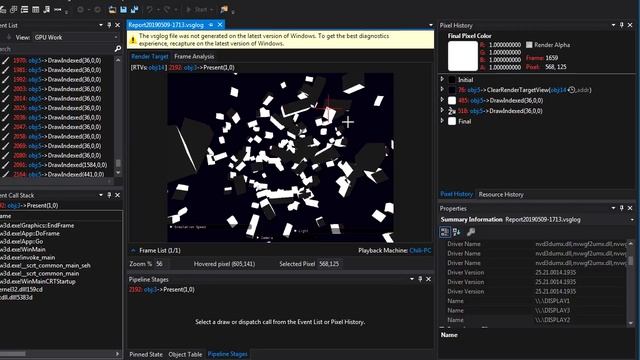This screenshot has height=360, width=640.
Task: Click the draw icon beside event 2025
Action: click(5, 108)
